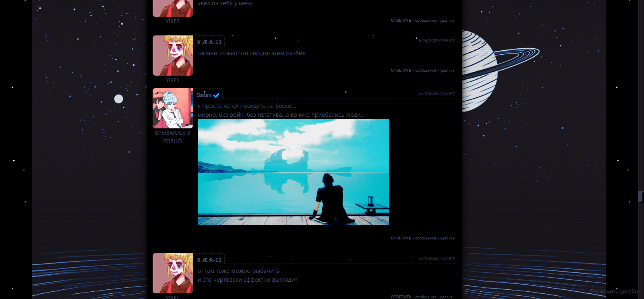Click avatar next to the 'можно рыбачить' comment
The width and height of the screenshot is (644, 299).
172,273
